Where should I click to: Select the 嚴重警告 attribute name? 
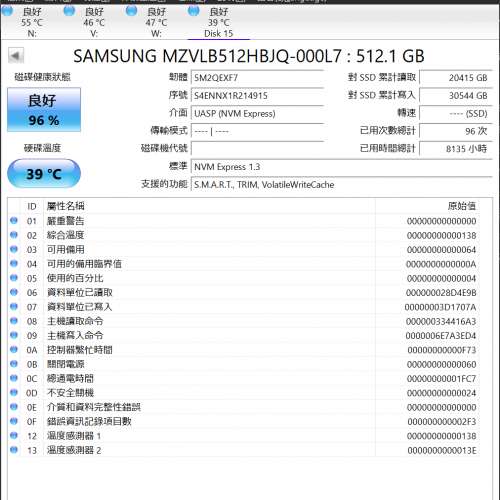click(66, 221)
